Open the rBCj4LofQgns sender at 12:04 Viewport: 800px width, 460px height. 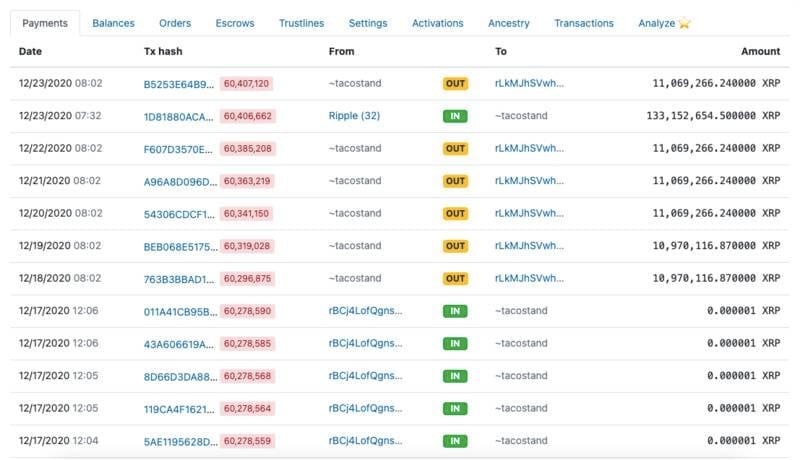(365, 441)
